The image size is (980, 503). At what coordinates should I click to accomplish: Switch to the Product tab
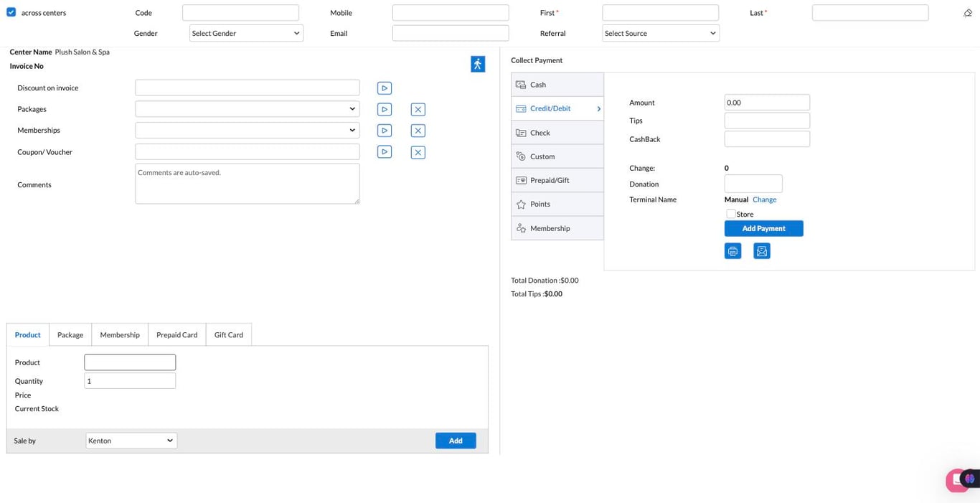click(28, 335)
